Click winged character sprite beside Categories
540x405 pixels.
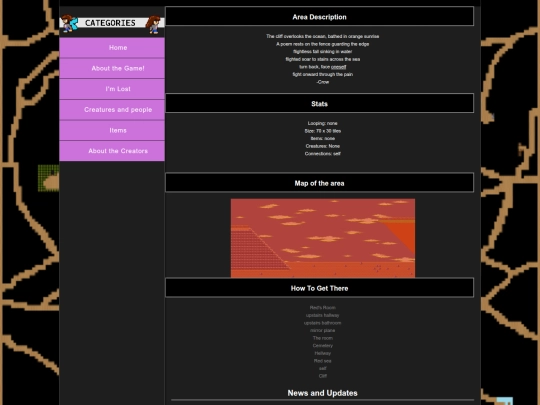pos(70,23)
